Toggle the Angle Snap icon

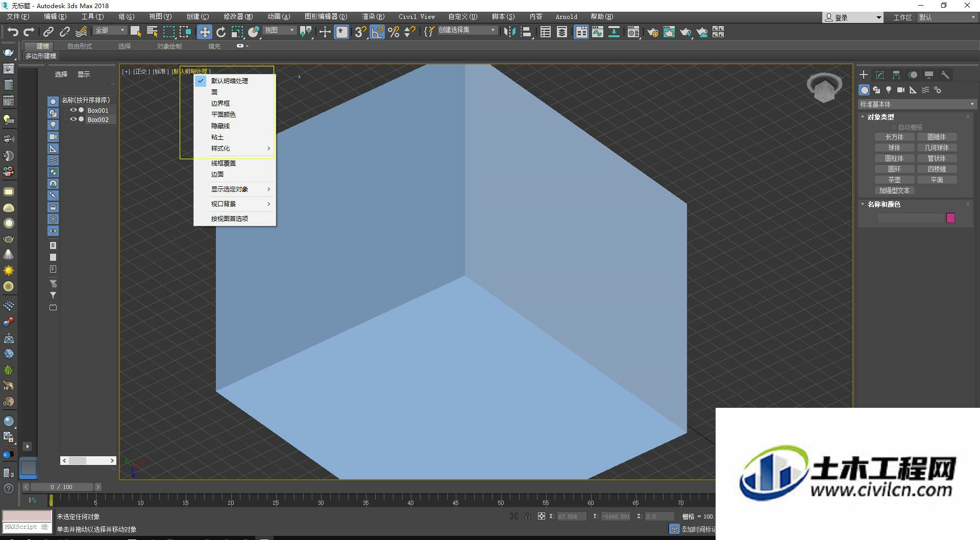377,32
